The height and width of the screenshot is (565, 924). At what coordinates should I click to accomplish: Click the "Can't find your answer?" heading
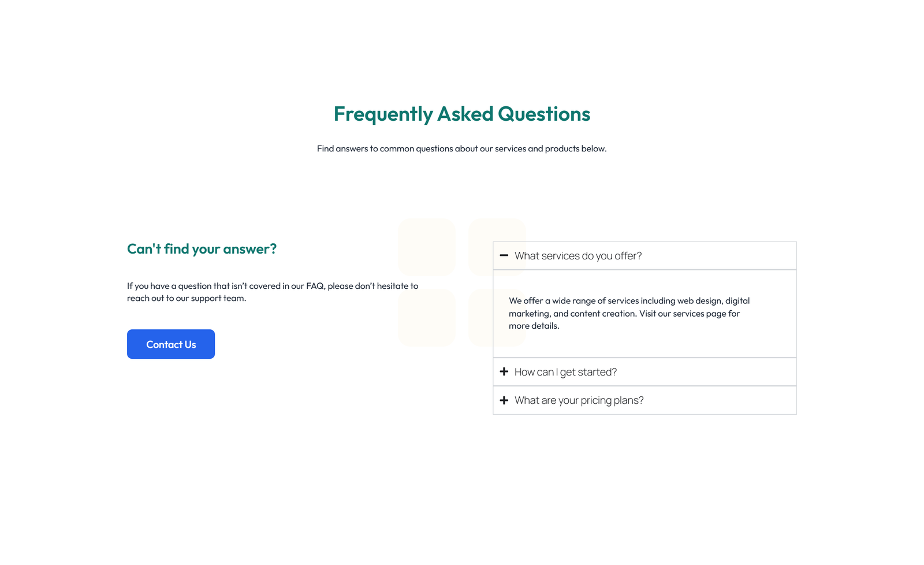(202, 248)
